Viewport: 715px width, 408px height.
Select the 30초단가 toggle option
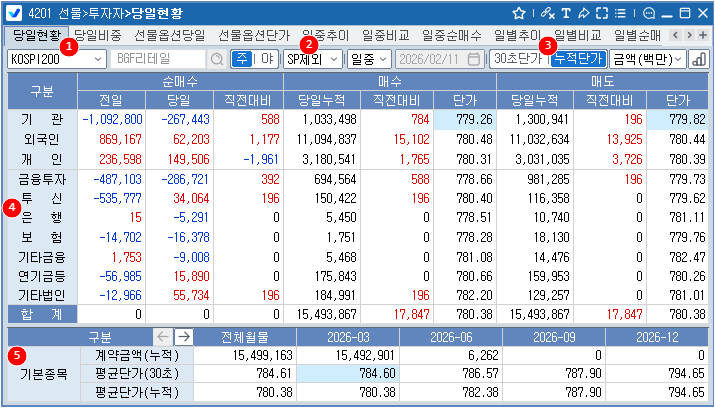tap(518, 59)
